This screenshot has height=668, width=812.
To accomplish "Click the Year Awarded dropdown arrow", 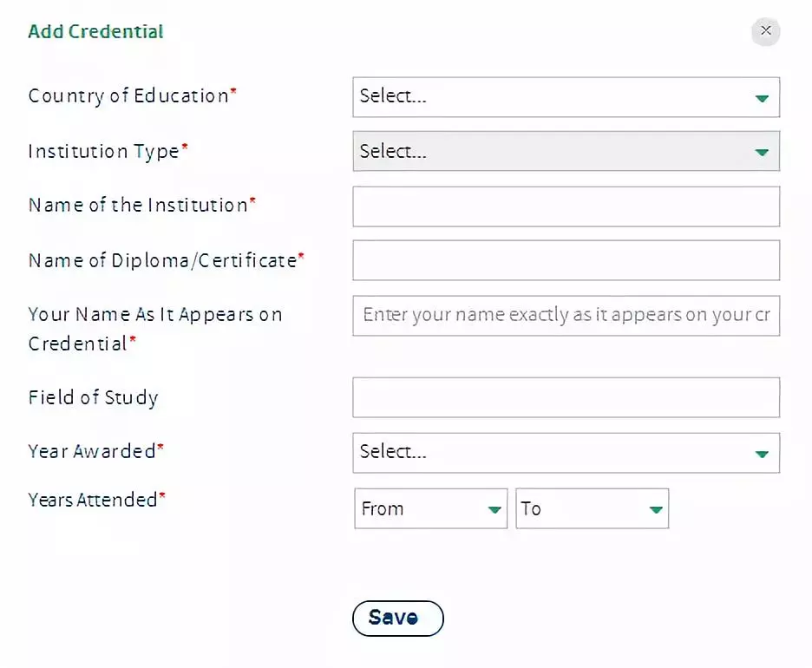I will (x=762, y=453).
